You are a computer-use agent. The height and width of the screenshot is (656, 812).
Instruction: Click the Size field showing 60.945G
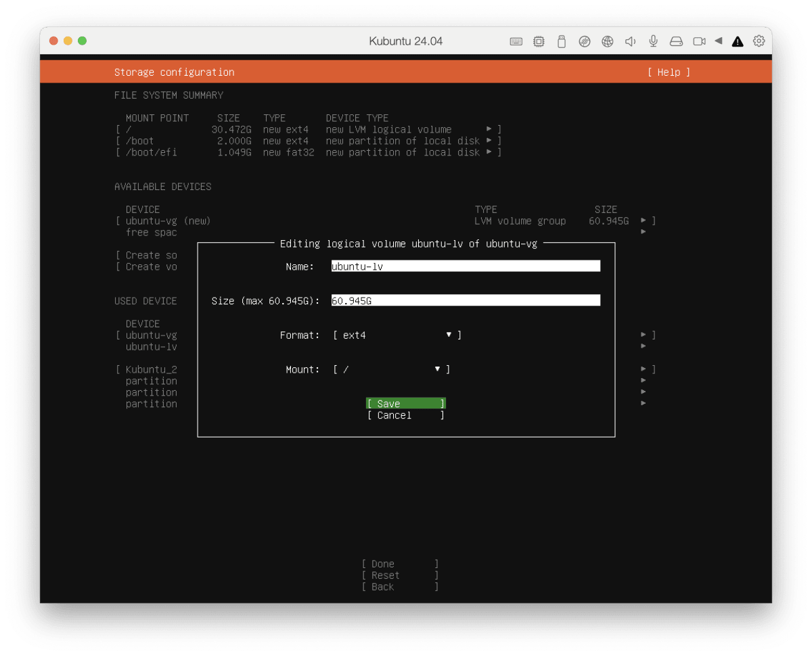pos(466,300)
